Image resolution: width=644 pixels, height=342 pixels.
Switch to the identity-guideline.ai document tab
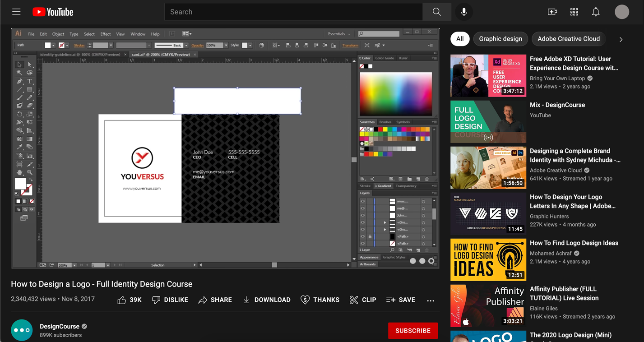(x=80, y=55)
